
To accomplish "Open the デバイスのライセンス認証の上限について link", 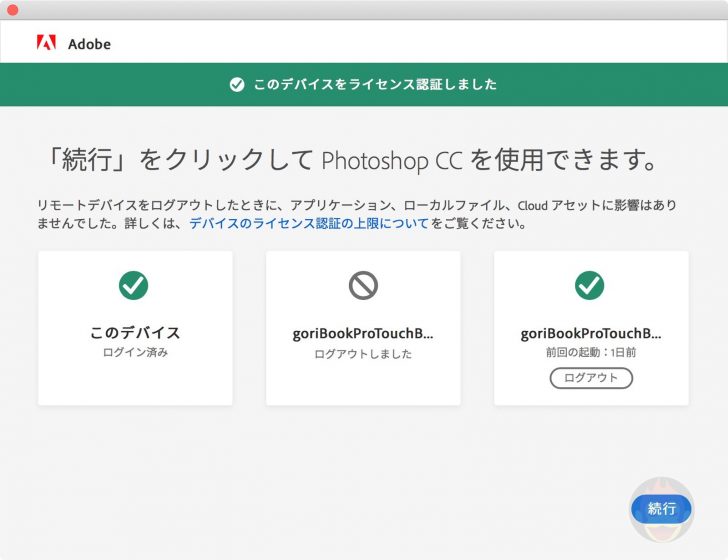I will click(308, 223).
